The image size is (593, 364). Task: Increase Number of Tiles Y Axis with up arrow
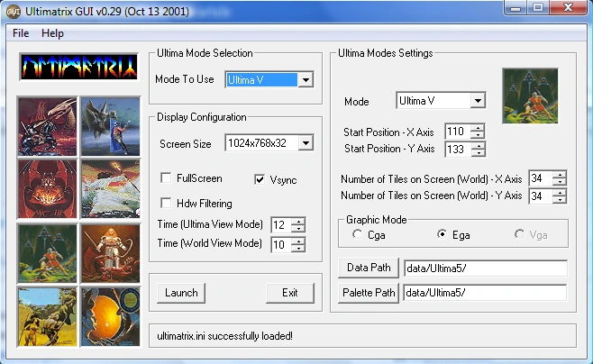560,193
